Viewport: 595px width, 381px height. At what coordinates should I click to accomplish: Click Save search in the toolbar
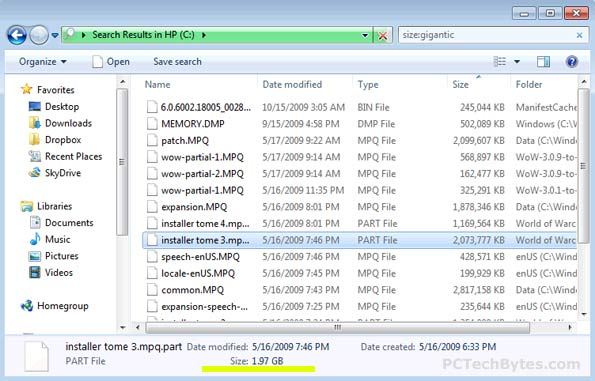coord(177,61)
